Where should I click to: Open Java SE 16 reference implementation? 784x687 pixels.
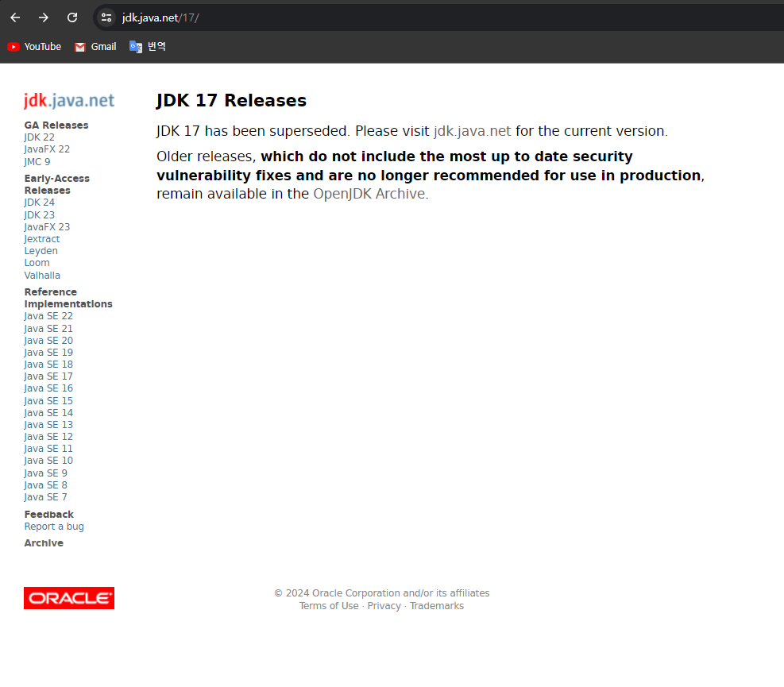[x=48, y=388]
